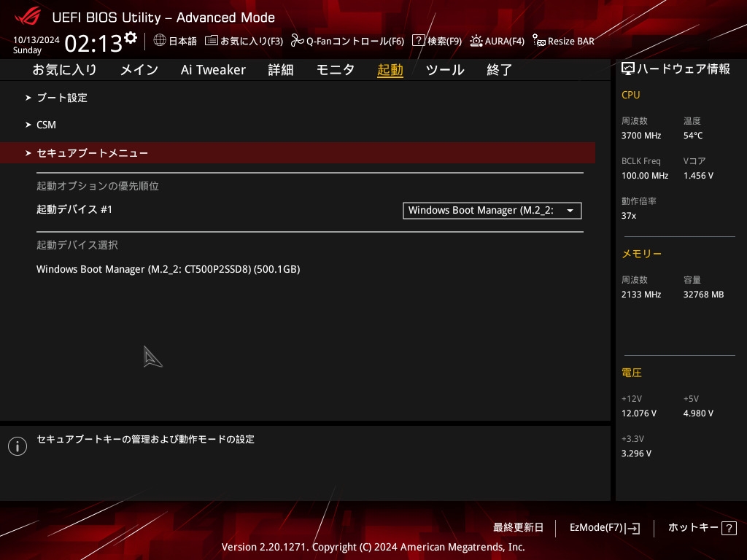Open the clock settings gear icon
747x560 pixels.
click(x=131, y=38)
